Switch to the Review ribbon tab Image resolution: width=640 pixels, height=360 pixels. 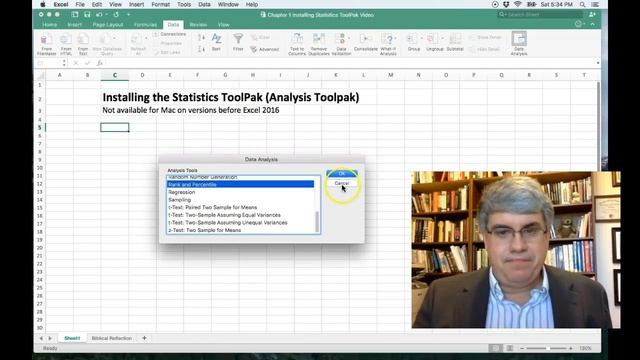pyautogui.click(x=198, y=25)
